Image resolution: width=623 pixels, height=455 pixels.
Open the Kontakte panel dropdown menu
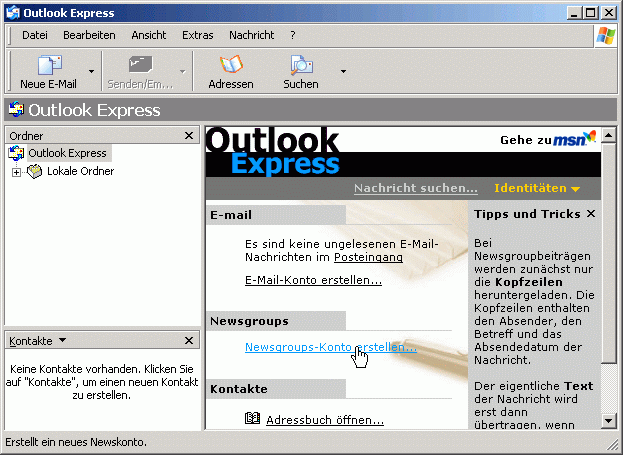tap(62, 341)
